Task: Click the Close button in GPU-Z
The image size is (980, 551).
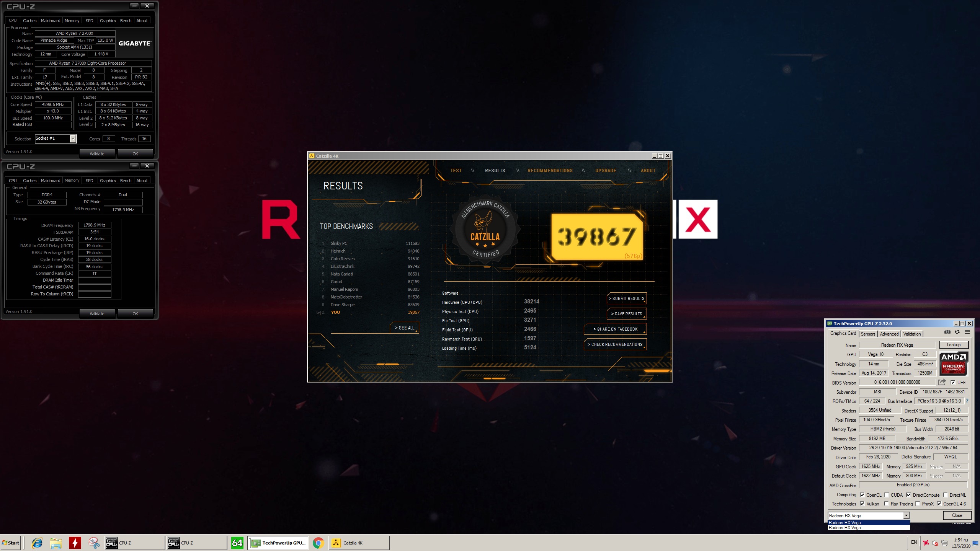Action: tap(957, 515)
